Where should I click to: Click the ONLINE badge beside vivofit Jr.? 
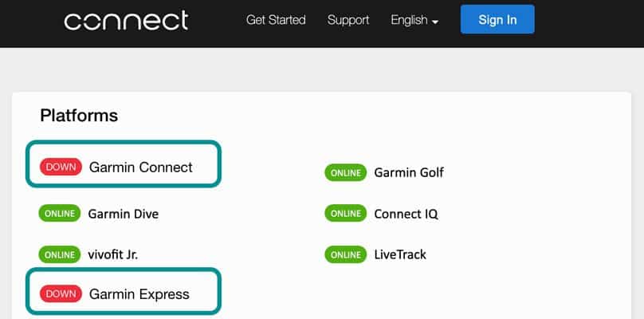[x=60, y=254]
